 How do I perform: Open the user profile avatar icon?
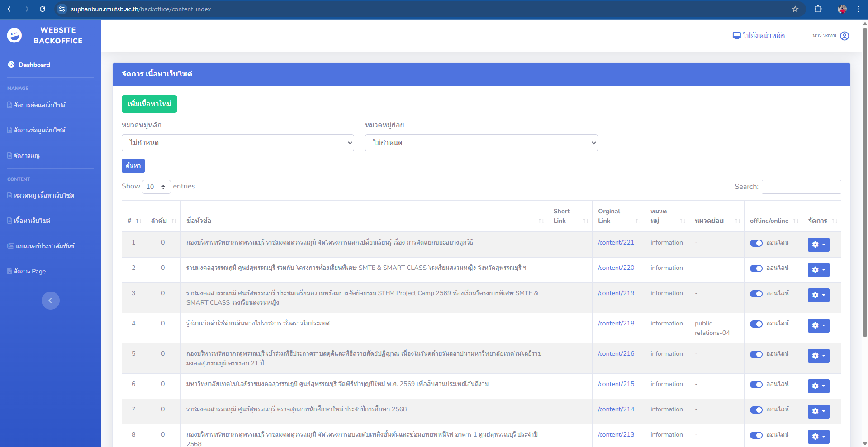(844, 36)
